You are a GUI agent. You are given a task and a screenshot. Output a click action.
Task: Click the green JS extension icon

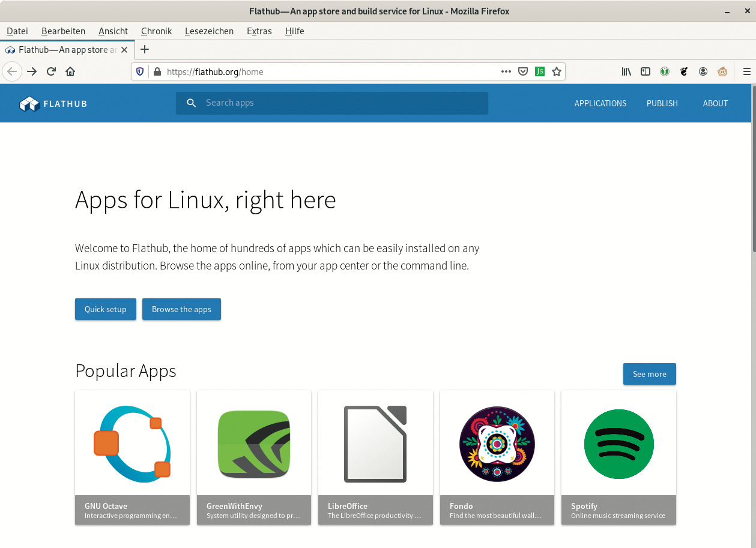540,71
